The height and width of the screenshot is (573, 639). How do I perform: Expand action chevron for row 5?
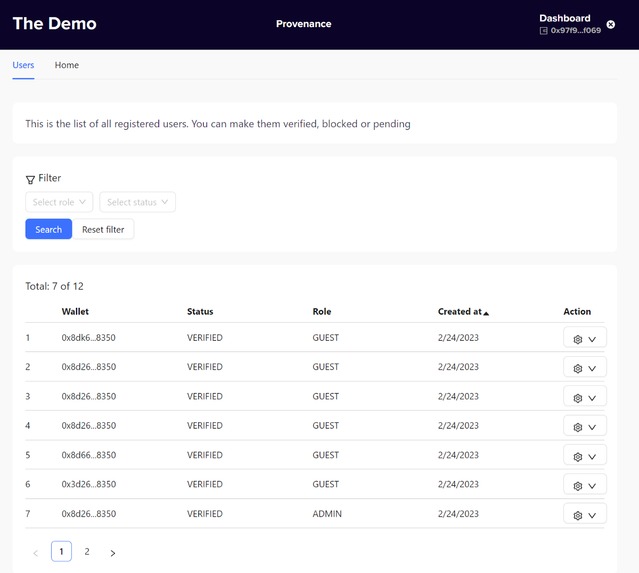point(592,456)
